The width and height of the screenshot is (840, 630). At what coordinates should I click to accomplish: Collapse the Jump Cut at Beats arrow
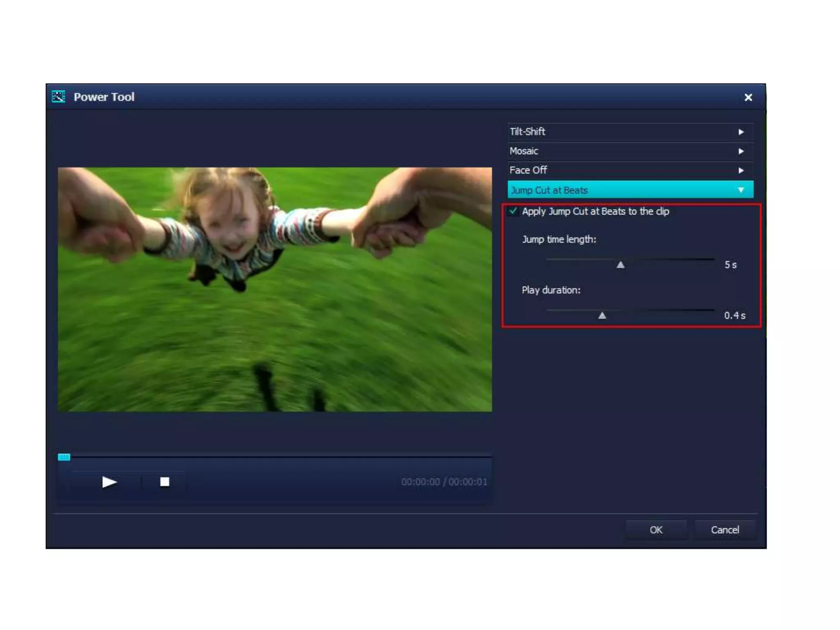click(741, 190)
